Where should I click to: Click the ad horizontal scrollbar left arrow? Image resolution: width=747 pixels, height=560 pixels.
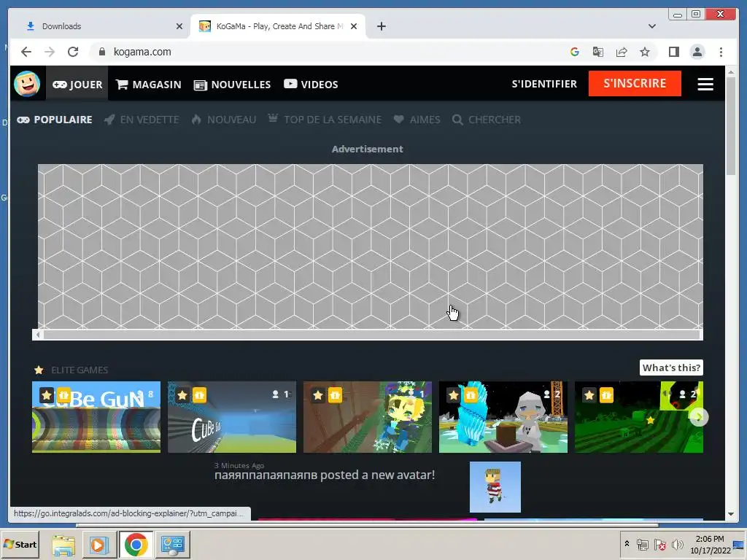click(38, 335)
